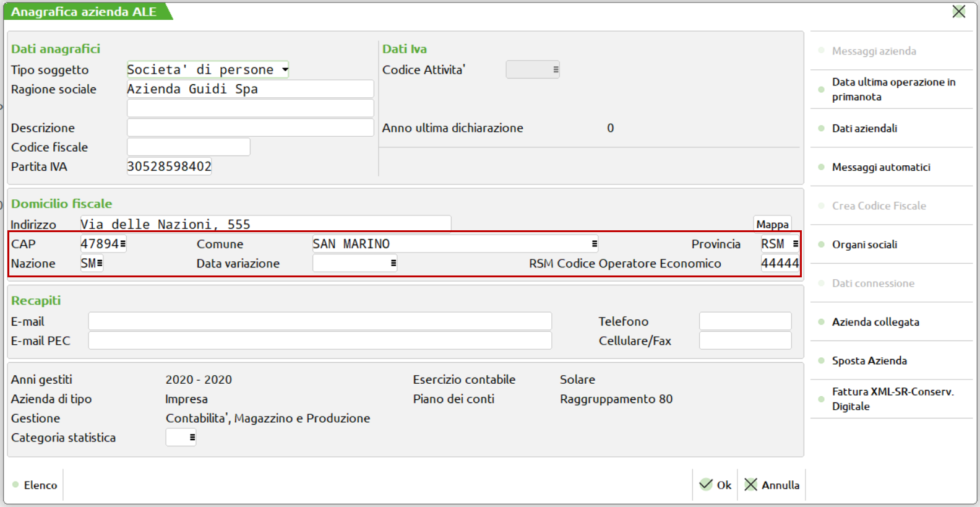The width and height of the screenshot is (980, 507).
Task: Confirm with the Ok button
Action: [x=716, y=485]
